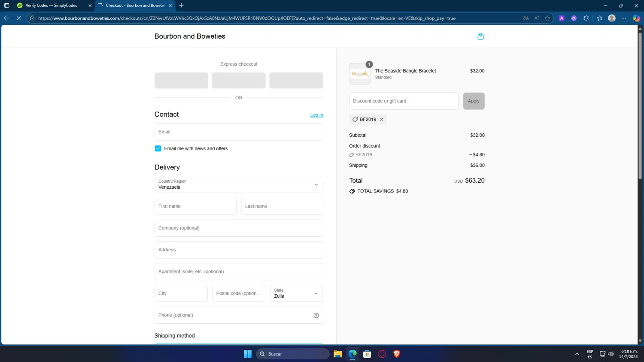Viewport: 644px width, 362px height.
Task: Click the Shipping $36.00 amount
Action: [477, 165]
